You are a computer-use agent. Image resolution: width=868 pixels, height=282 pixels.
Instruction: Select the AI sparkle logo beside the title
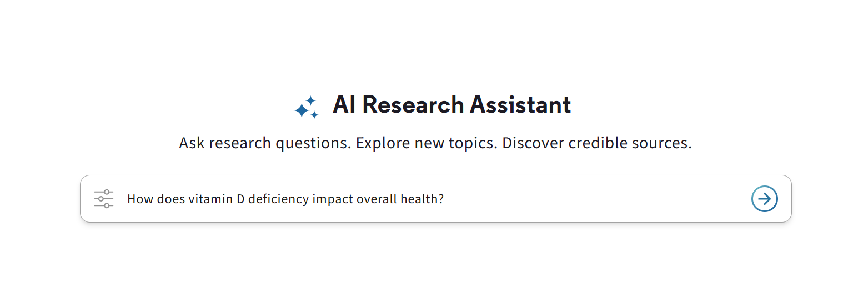click(x=306, y=107)
